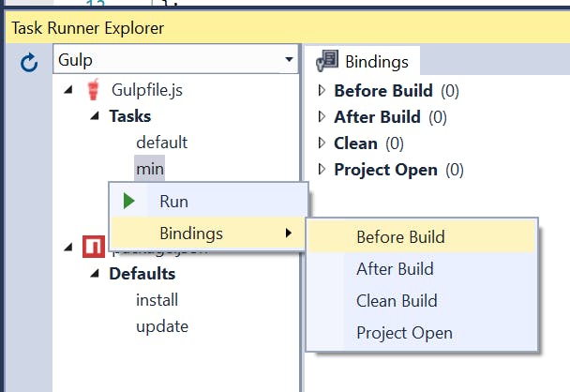Viewport: 570px width, 392px height.
Task: Open the Bindings submenu entry
Action: point(208,234)
